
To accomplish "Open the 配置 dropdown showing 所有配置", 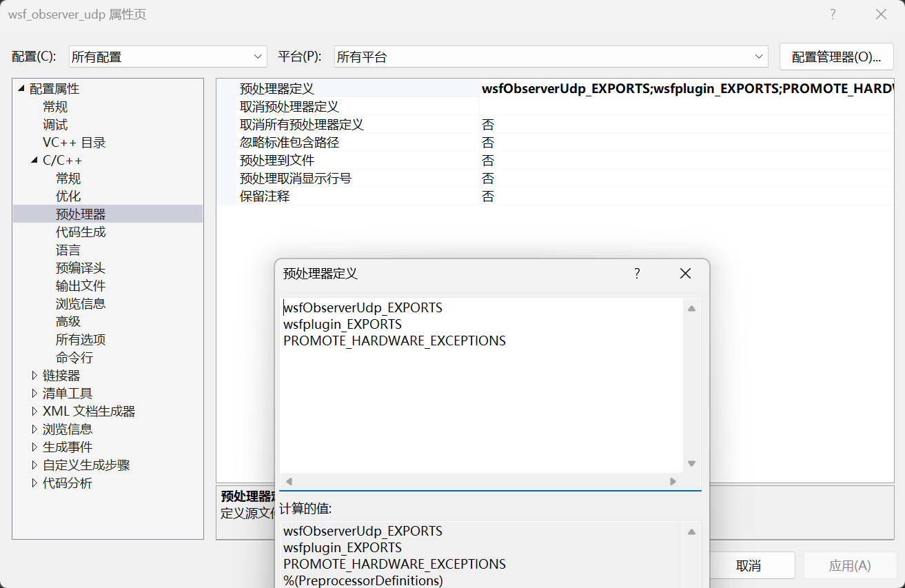I will click(167, 57).
